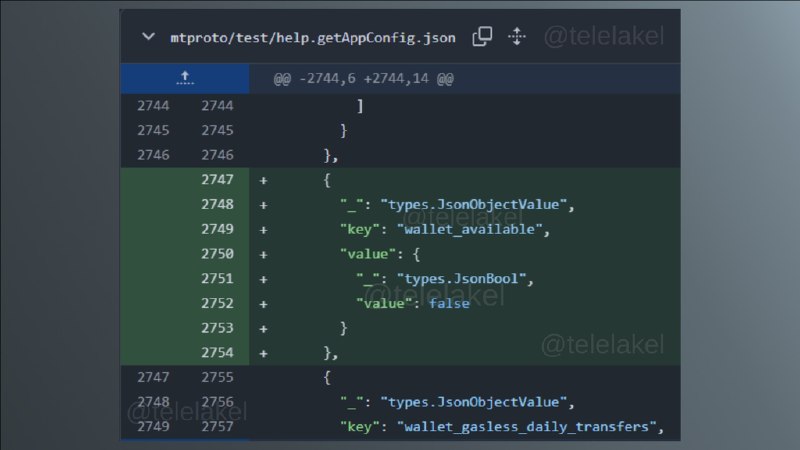Click the "types.JsonBool" string
Screen dimensions: 800x450
461,279
